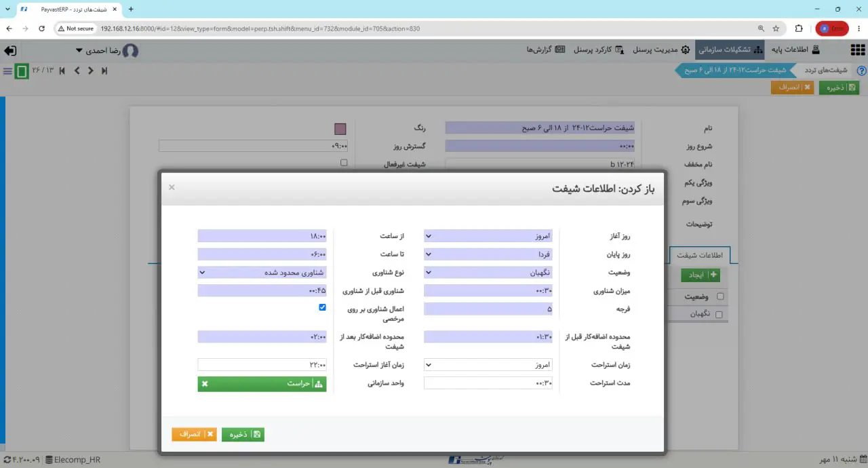Click the user avatar for رضا احمدی
Image resolution: width=868 pixels, height=468 pixels.
131,51
